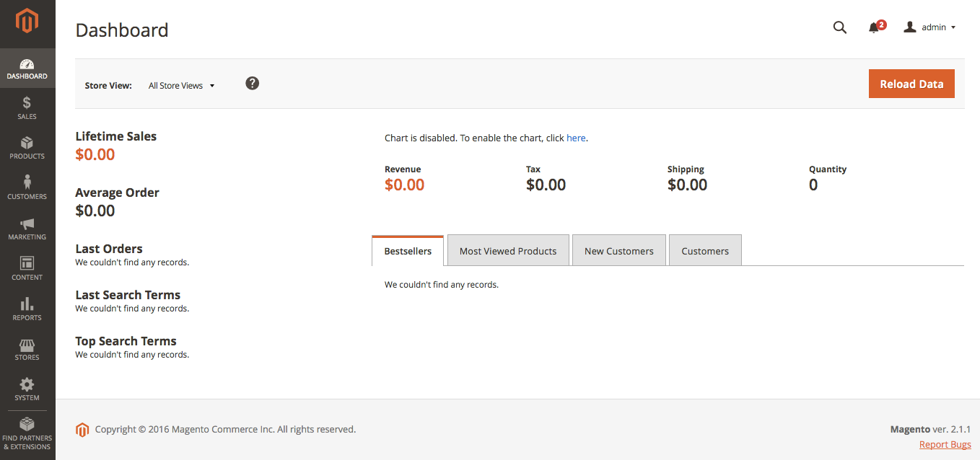Image resolution: width=980 pixels, height=460 pixels.
Task: Open the Stores sidebar menu
Action: pyautogui.click(x=27, y=349)
